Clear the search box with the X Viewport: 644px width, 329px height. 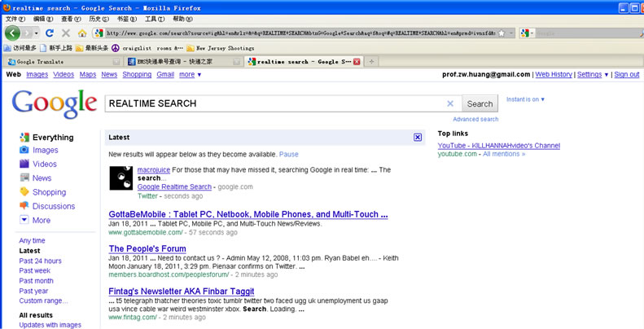click(450, 103)
